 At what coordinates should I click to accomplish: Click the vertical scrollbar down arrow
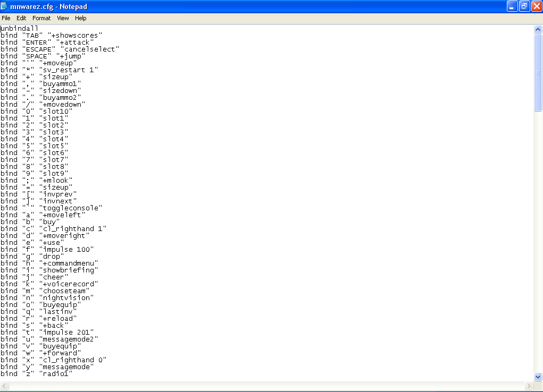[538, 377]
